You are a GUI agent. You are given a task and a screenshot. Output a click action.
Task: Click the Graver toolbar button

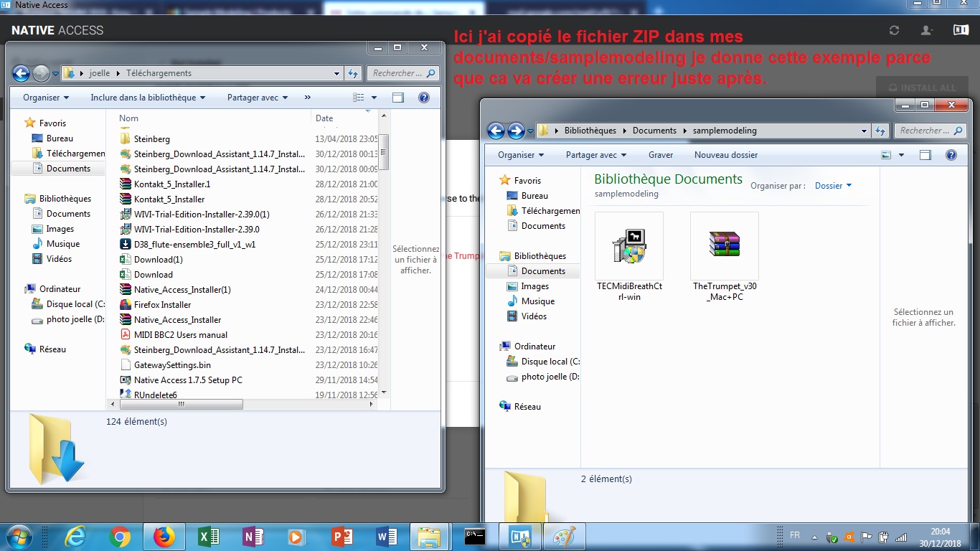(x=661, y=155)
